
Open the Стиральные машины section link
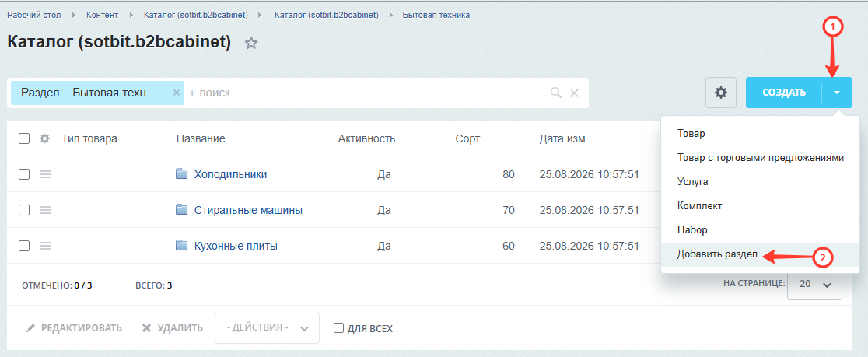click(x=248, y=210)
